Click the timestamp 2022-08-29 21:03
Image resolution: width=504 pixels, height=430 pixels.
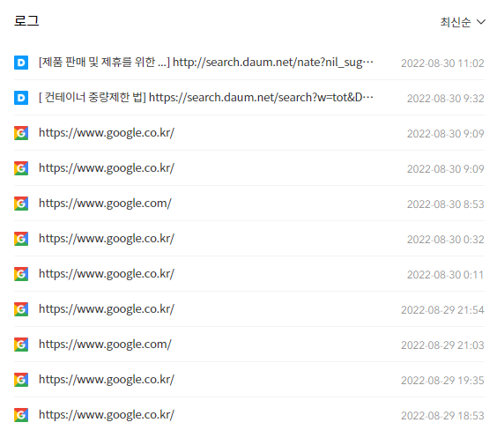click(x=442, y=345)
